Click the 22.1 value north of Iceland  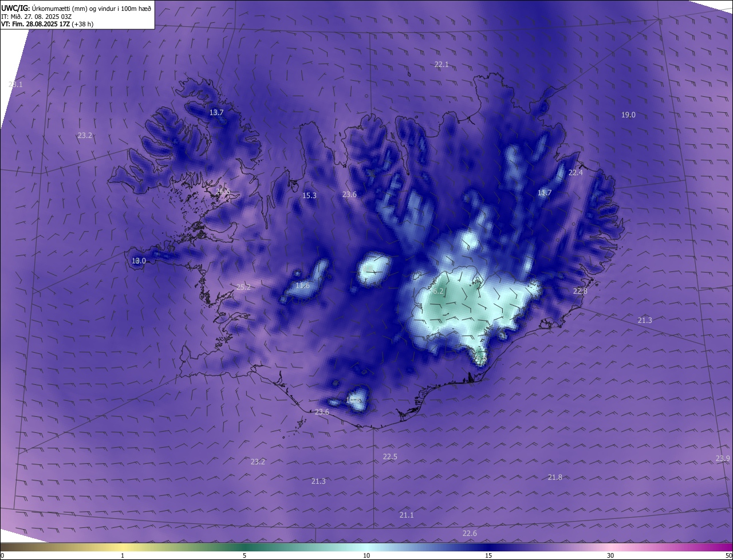point(442,65)
